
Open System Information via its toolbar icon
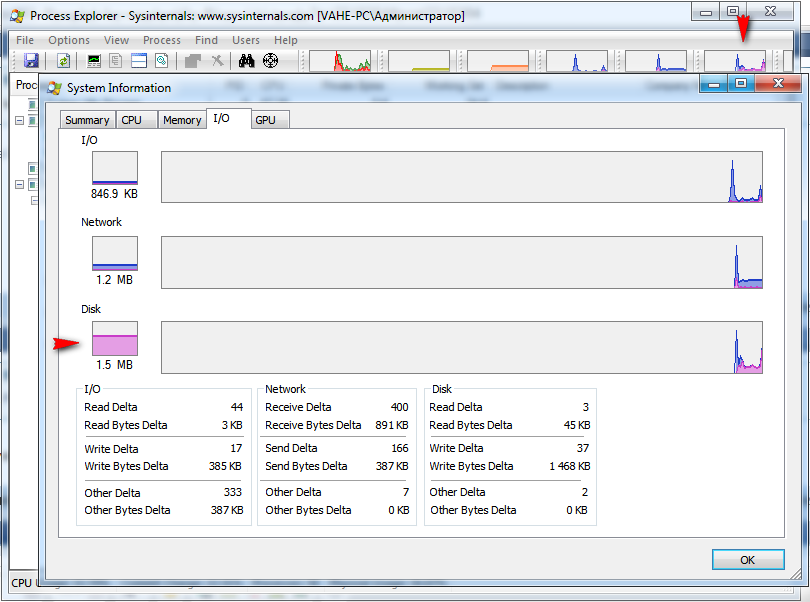click(x=94, y=61)
